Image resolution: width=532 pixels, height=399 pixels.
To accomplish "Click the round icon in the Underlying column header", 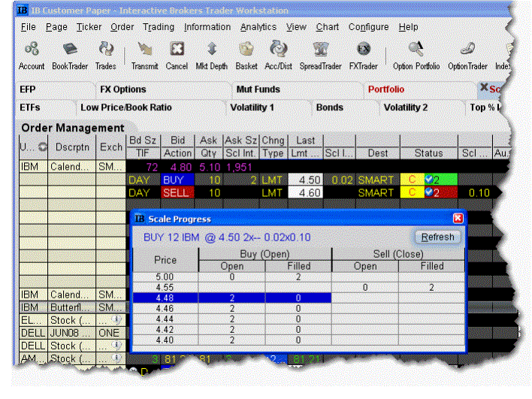I will pos(43,147).
